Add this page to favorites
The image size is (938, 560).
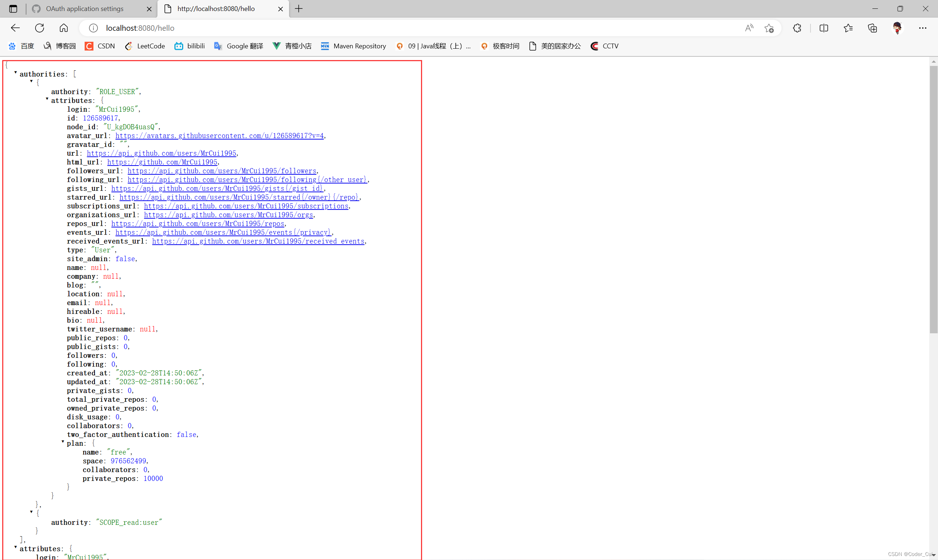coord(770,28)
